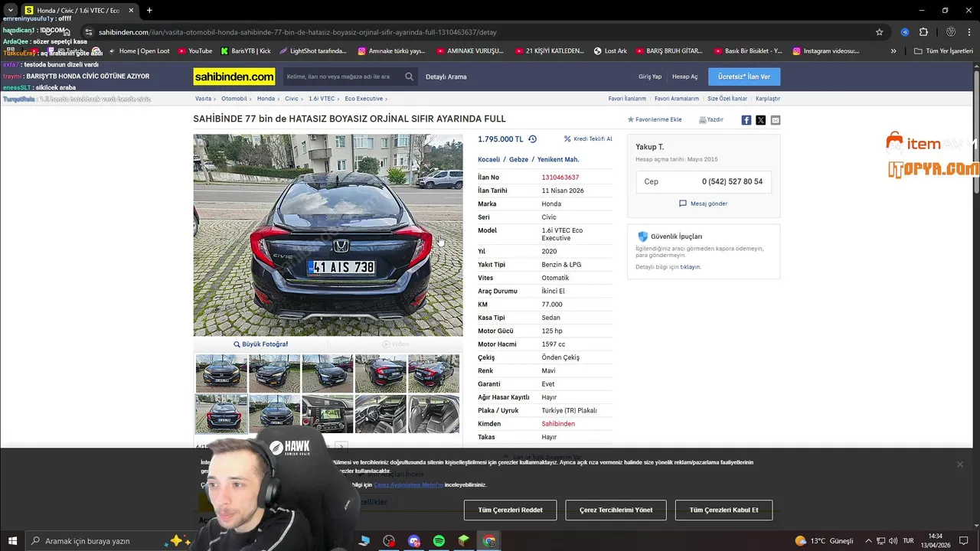
Task: Focus the site search input field
Action: (342, 77)
